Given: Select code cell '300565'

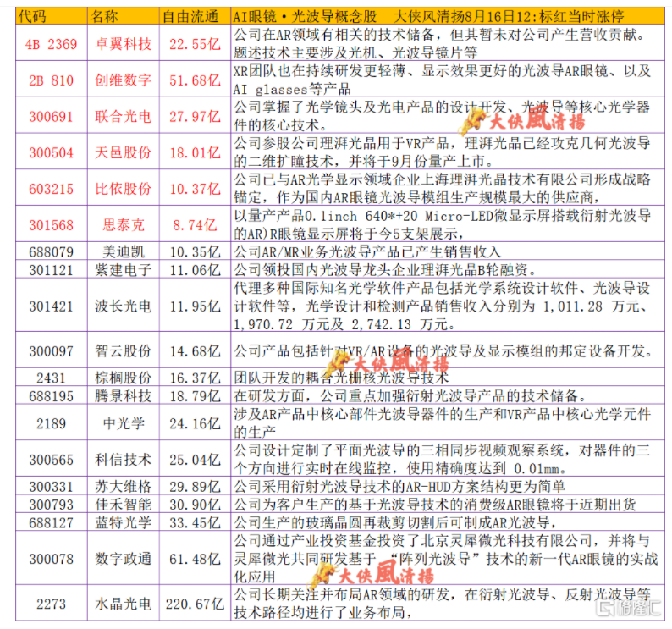Looking at the screenshot, I should point(52,459).
